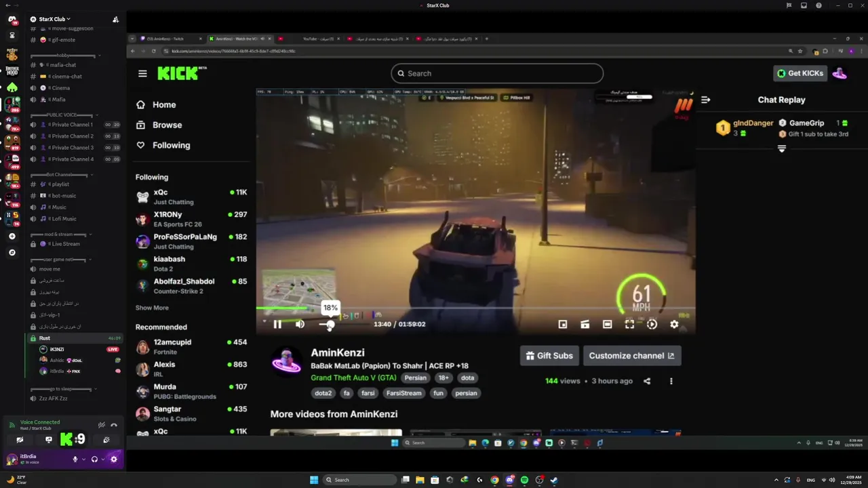Add a server with the plus icon
Image resolution: width=868 pixels, height=488 pixels.
click(x=12, y=237)
